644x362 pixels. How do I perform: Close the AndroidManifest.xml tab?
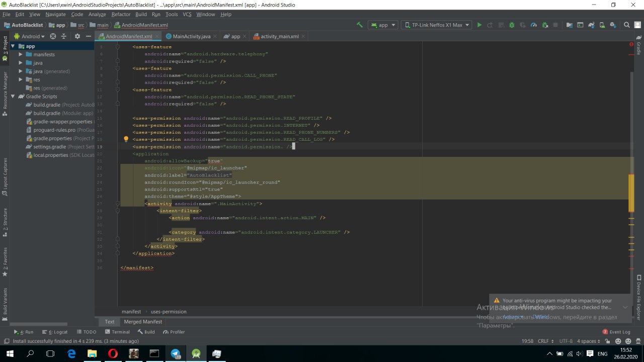click(x=158, y=36)
